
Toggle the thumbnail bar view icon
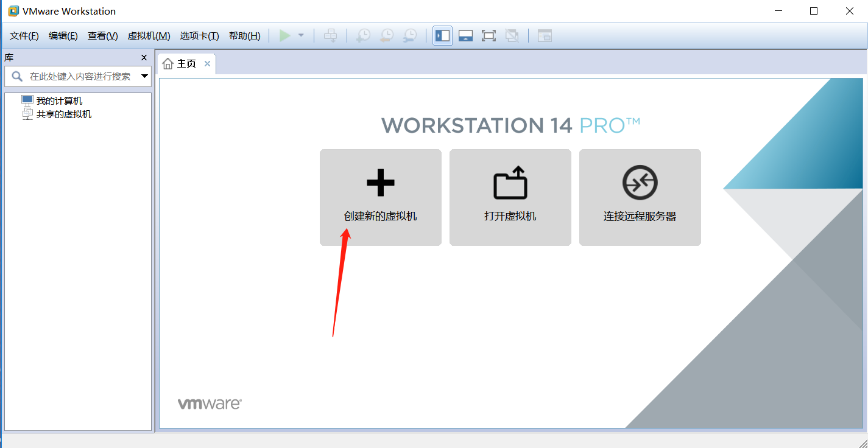[x=466, y=36]
